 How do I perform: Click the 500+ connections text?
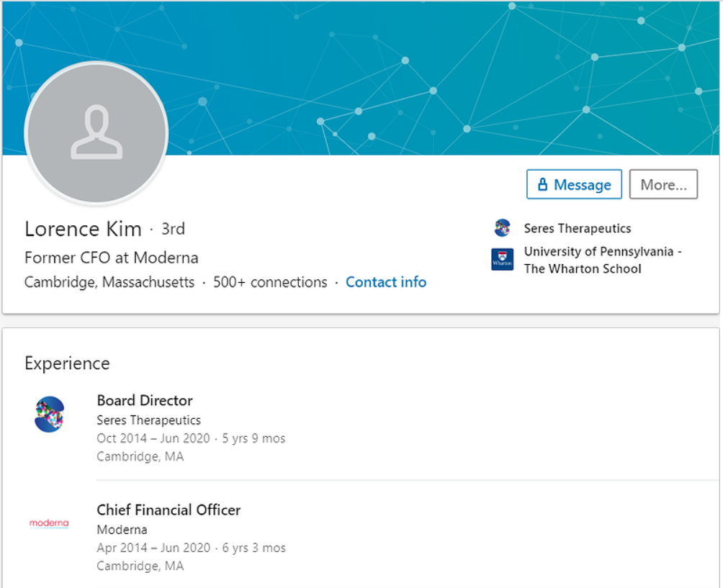click(270, 281)
